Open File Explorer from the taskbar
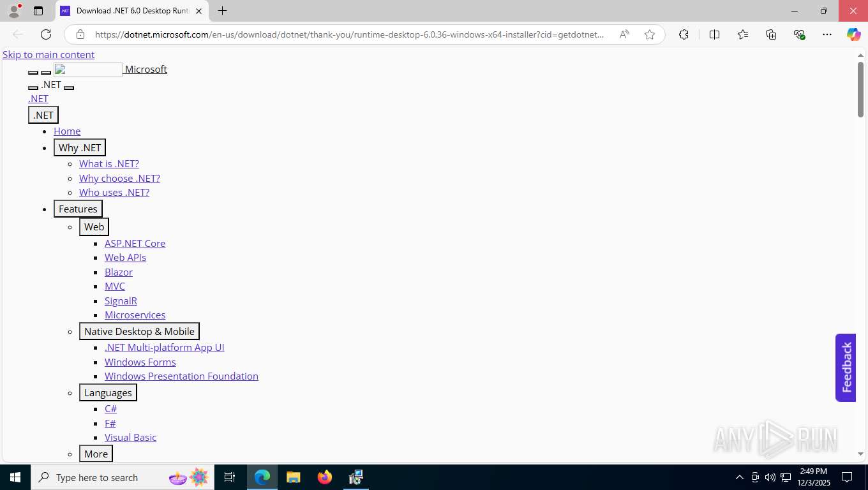Screen dimensions: 868x490 (294, 477)
